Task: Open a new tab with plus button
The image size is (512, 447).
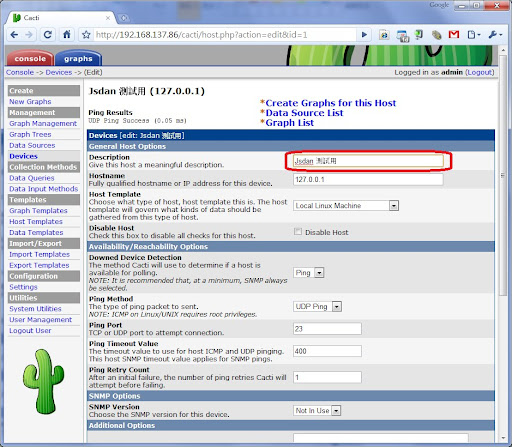Action: pyautogui.click(x=123, y=18)
